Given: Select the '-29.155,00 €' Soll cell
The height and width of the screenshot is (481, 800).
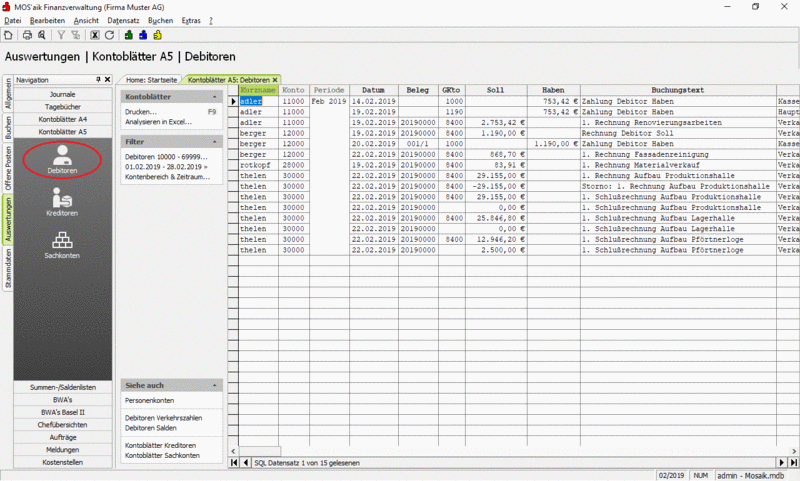Looking at the screenshot, I should tap(495, 187).
